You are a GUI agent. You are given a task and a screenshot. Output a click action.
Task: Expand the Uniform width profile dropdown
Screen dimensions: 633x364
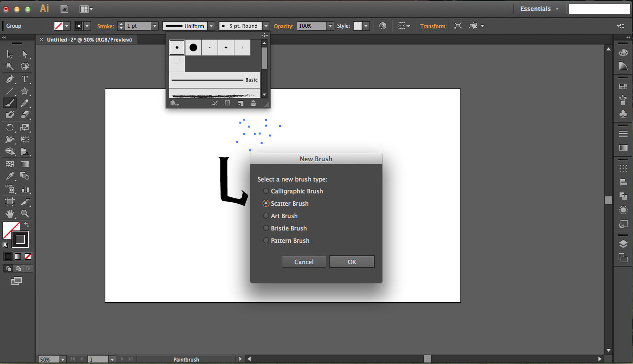pos(211,26)
